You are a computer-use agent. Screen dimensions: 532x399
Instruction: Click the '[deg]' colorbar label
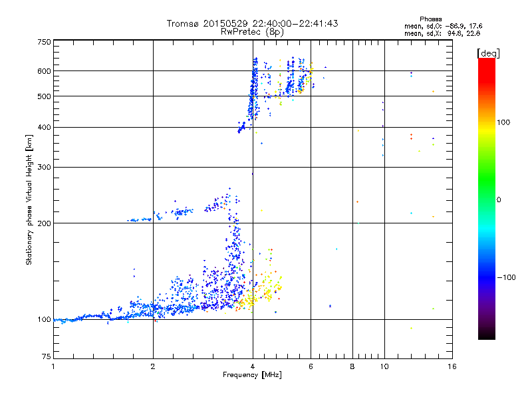[488, 53]
